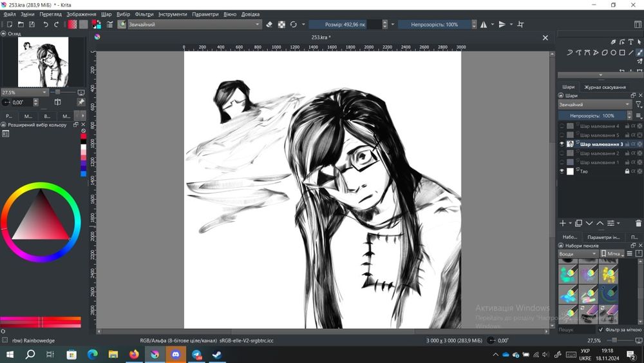Select the Freehand Brush tool in the toolbox
644x363 pixels.
[x=639, y=53]
